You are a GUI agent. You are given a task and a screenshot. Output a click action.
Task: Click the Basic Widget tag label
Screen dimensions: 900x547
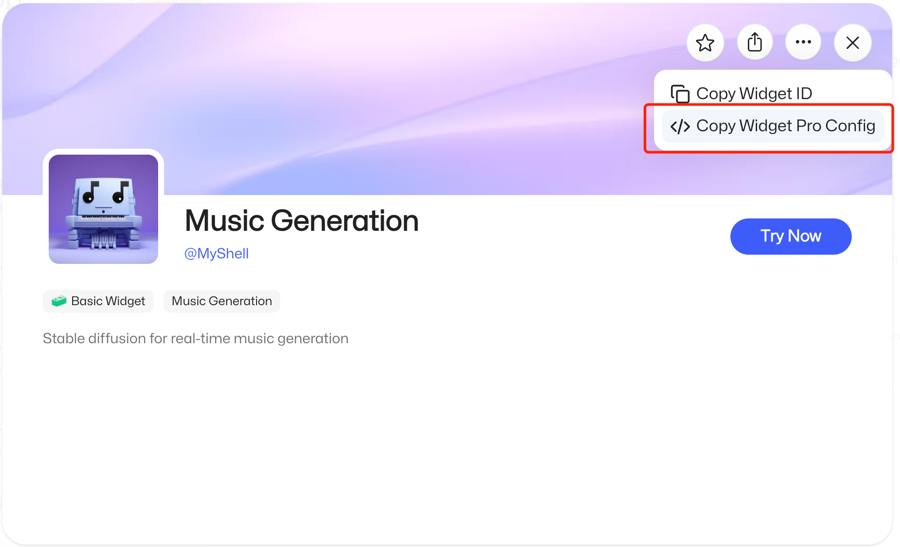[107, 301]
